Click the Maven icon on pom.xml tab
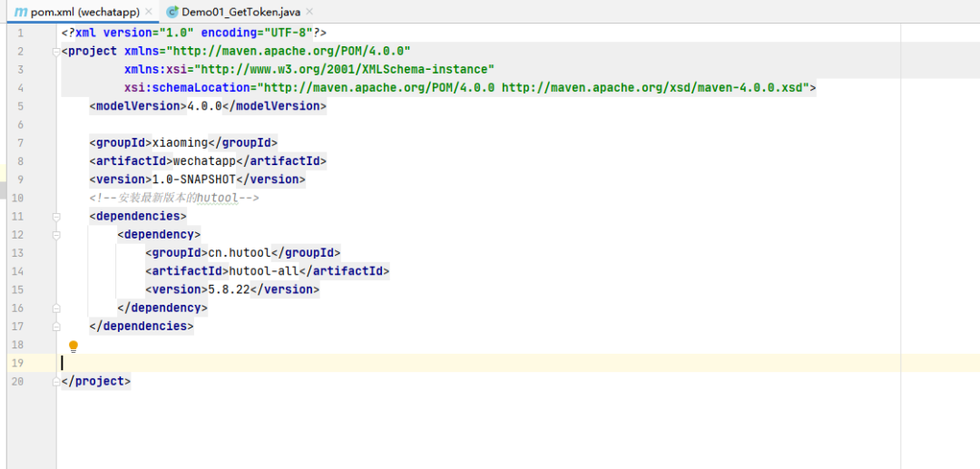Image resolution: width=980 pixels, height=469 pixels. pos(21,12)
